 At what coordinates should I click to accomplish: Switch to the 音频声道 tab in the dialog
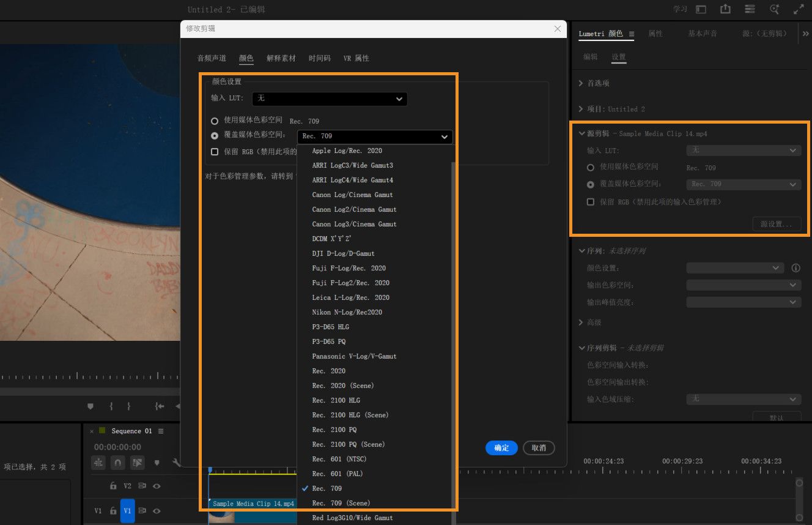pos(211,58)
